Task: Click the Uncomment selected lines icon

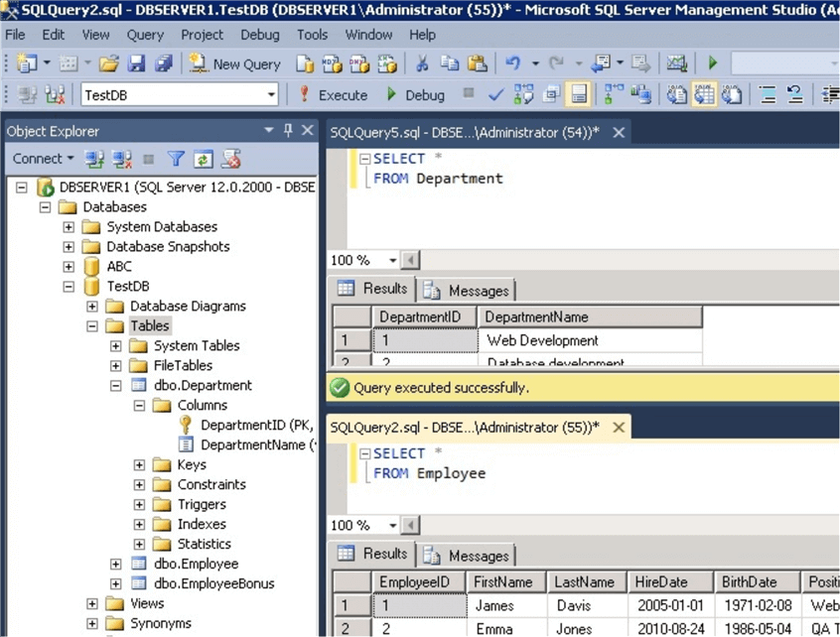Action: (x=794, y=94)
